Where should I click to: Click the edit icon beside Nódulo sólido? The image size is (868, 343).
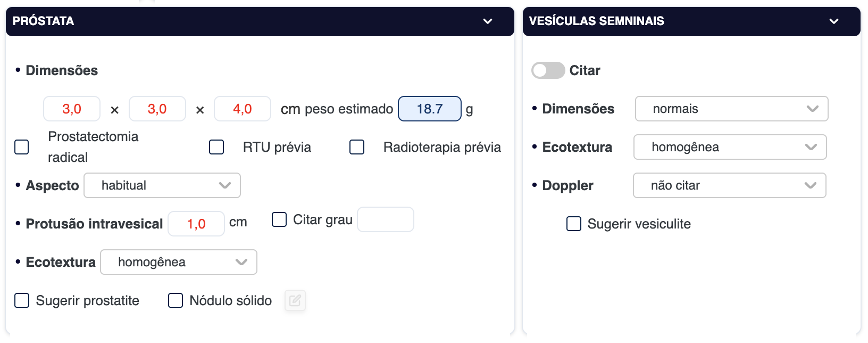point(295,301)
